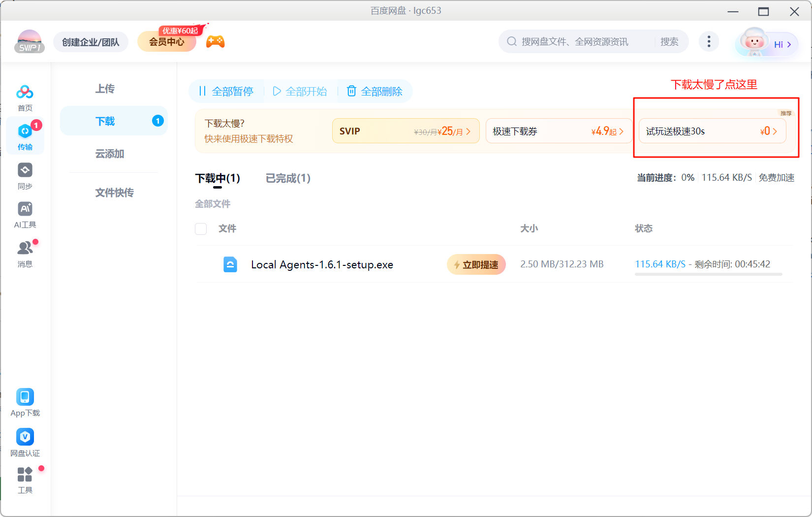The width and height of the screenshot is (812, 517).
Task: Click the download progress bar
Action: pyautogui.click(x=708, y=274)
